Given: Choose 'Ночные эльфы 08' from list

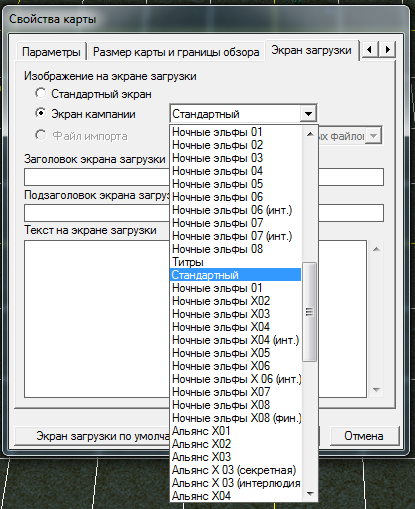Looking at the screenshot, I should (236, 249).
